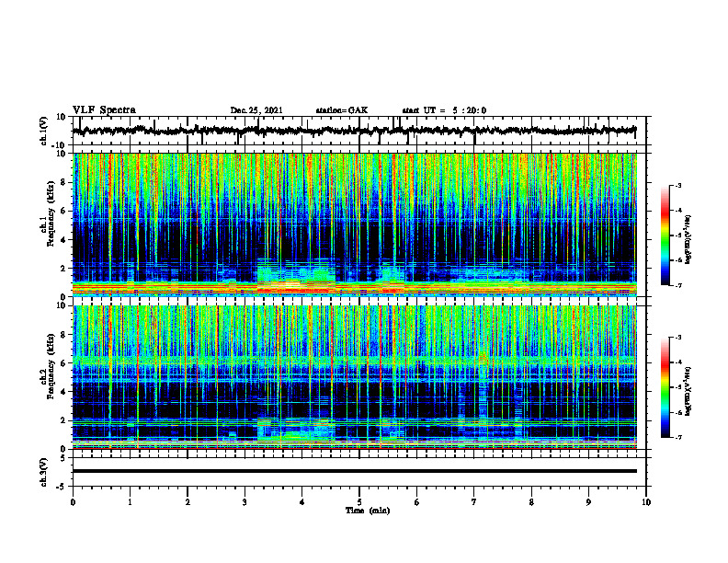Screen dimensions: 728x563
Task: Click time axis tick label "9"
Action: click(x=588, y=502)
